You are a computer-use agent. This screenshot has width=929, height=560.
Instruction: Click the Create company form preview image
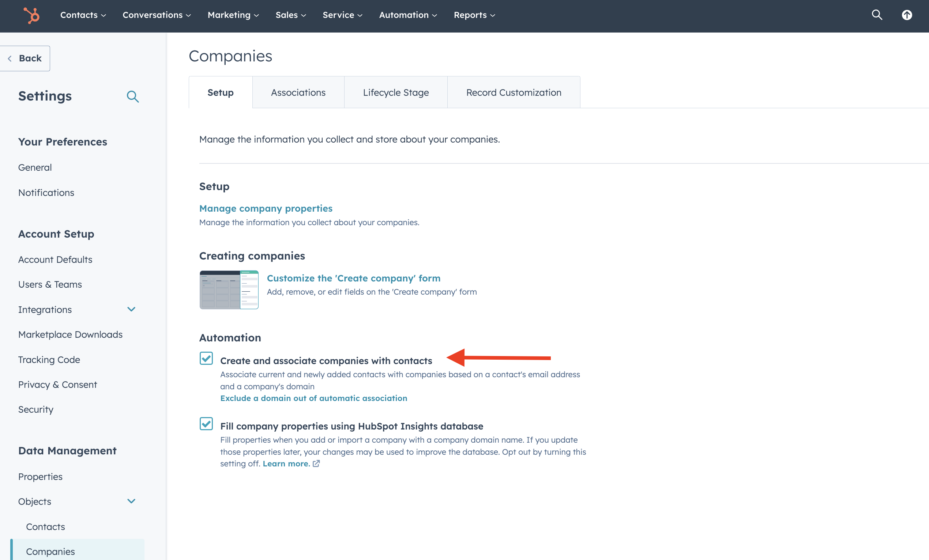tap(229, 290)
